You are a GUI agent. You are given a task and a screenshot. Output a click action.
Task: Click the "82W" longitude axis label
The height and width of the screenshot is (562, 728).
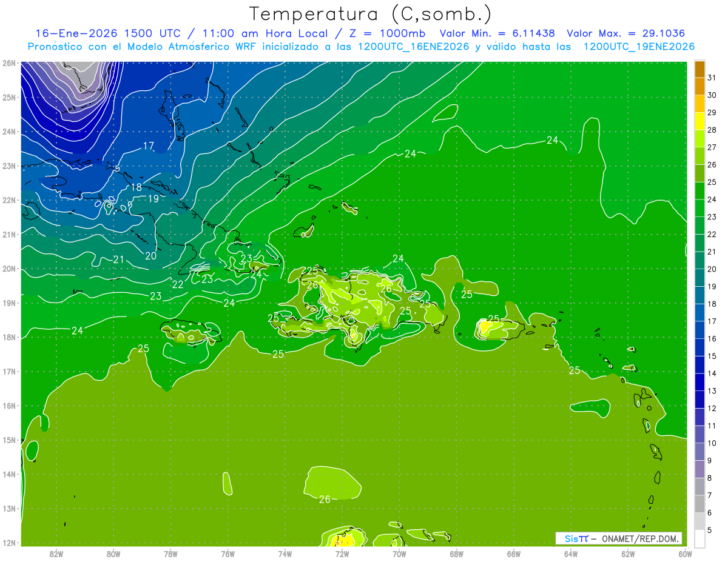56,554
